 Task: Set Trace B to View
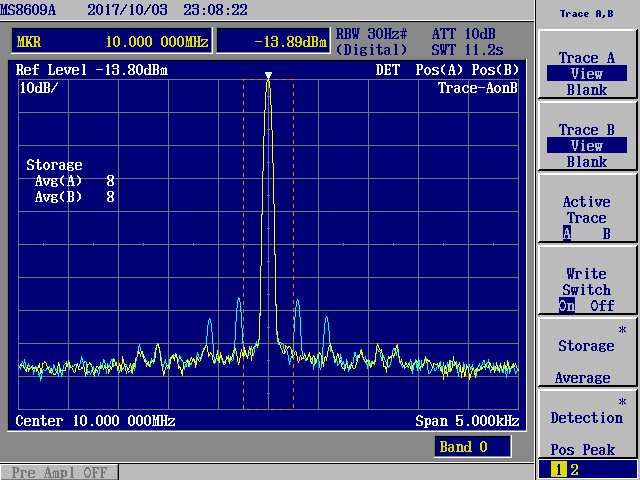587,146
